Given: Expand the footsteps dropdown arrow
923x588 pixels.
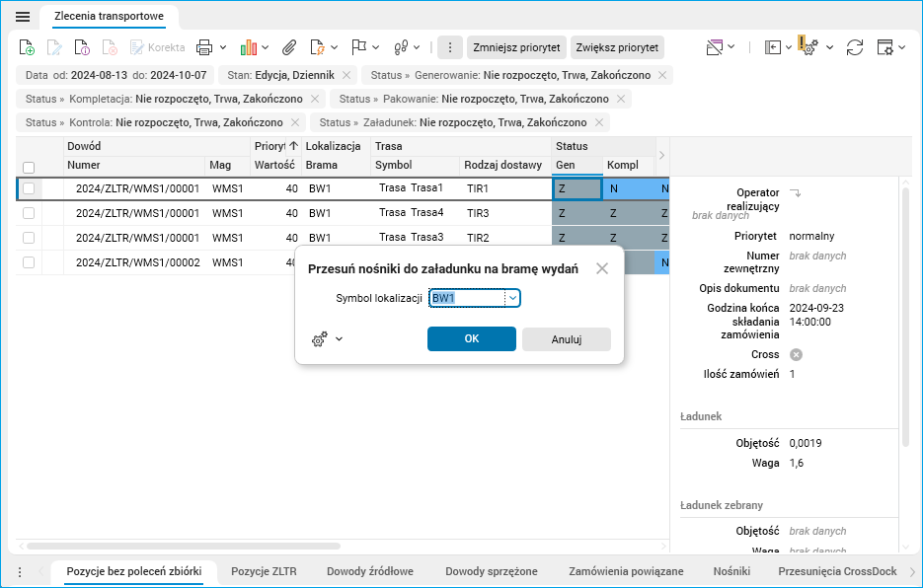Looking at the screenshot, I should coord(417,47).
